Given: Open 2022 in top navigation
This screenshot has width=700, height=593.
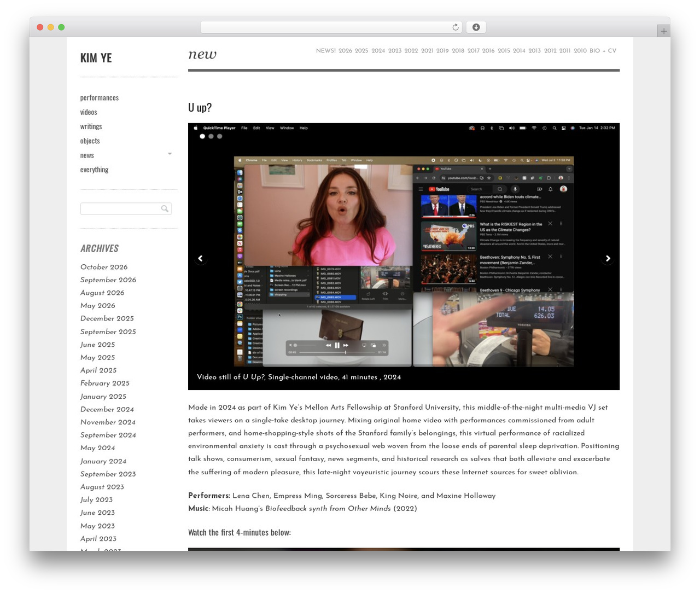Looking at the screenshot, I should (411, 51).
